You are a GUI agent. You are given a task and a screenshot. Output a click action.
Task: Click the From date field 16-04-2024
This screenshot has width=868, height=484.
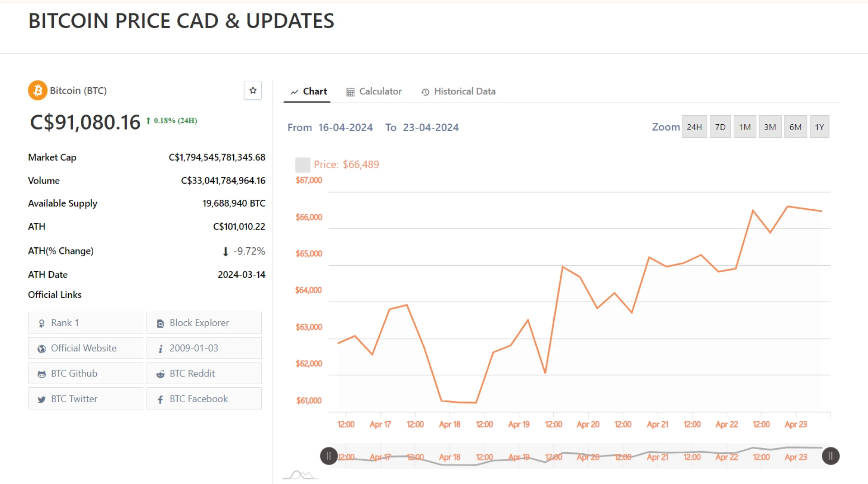point(345,127)
